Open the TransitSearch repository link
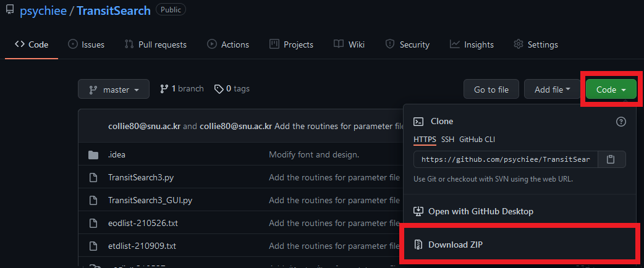This screenshot has height=268, width=644. (x=114, y=10)
